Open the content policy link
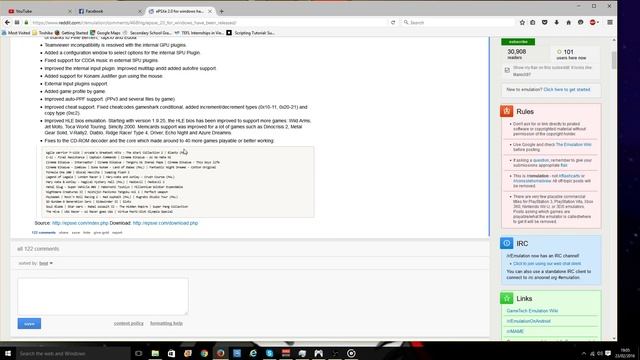The width and height of the screenshot is (640, 360). [x=129, y=323]
